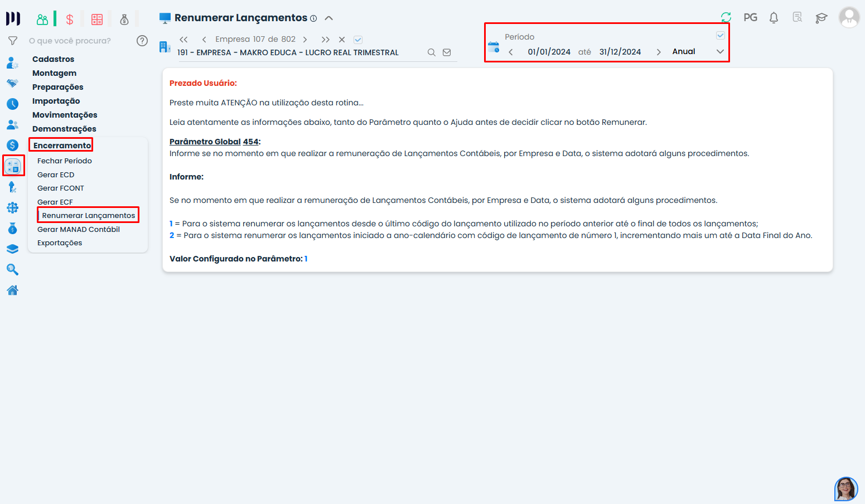Viewport: 865px width, 504px height.
Task: Click the application logo in the top-left corner
Action: pos(13,19)
